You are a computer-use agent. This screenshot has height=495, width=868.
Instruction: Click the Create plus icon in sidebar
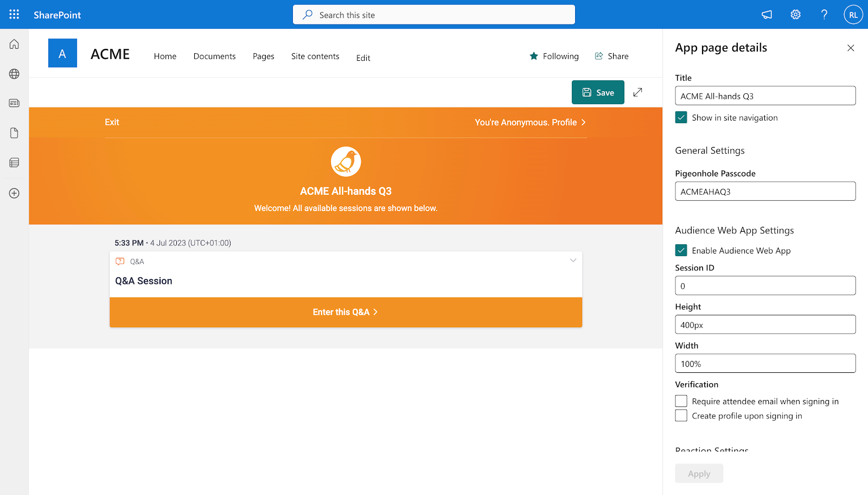(14, 193)
